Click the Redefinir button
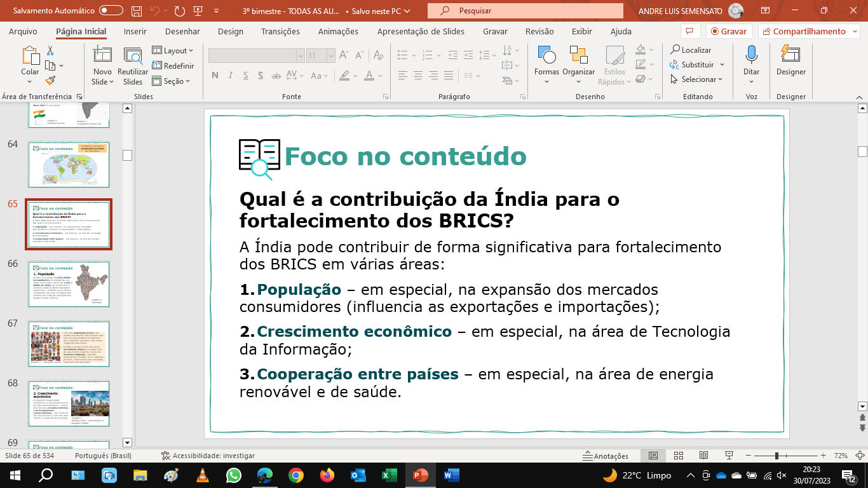Viewport: 868px width, 488px height. pyautogui.click(x=173, y=65)
